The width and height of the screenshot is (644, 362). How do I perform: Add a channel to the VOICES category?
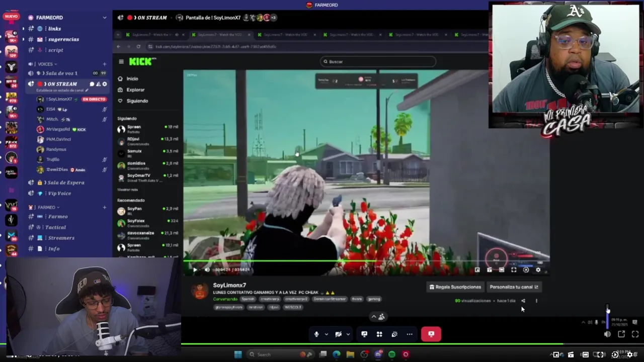pyautogui.click(x=105, y=64)
